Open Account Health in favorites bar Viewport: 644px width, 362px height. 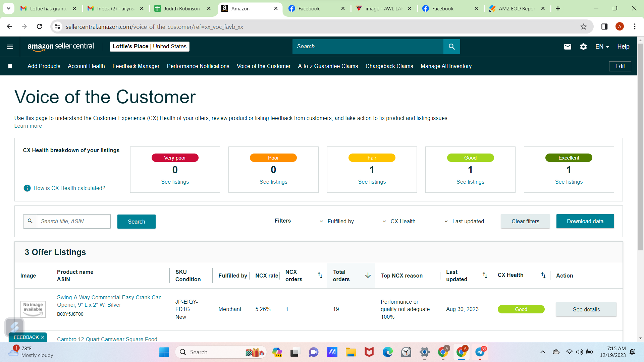point(86,66)
